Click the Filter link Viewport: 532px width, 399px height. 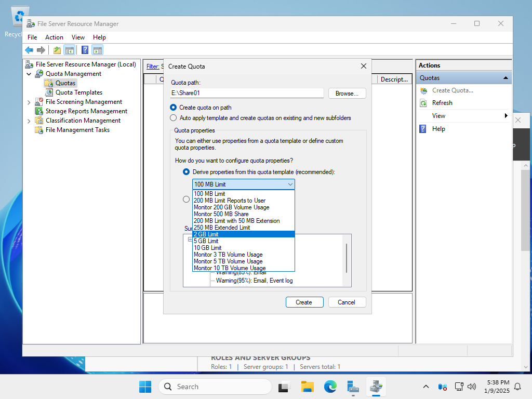[153, 66]
